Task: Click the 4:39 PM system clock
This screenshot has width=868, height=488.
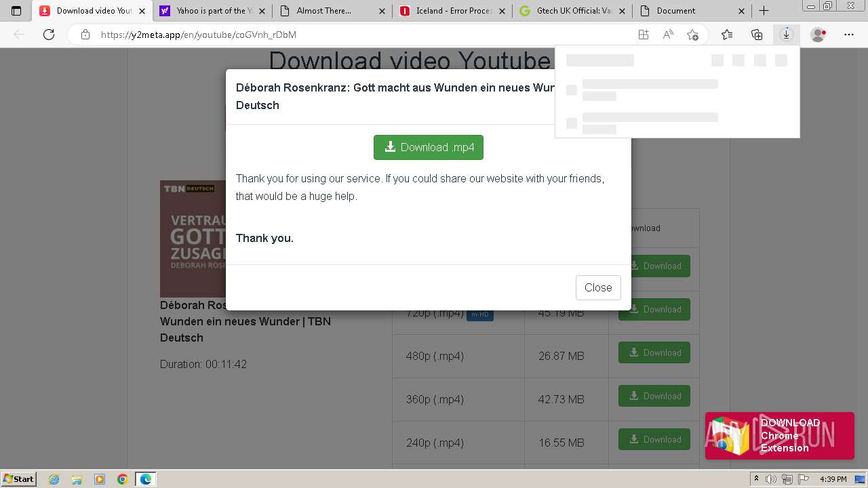Action: (833, 479)
